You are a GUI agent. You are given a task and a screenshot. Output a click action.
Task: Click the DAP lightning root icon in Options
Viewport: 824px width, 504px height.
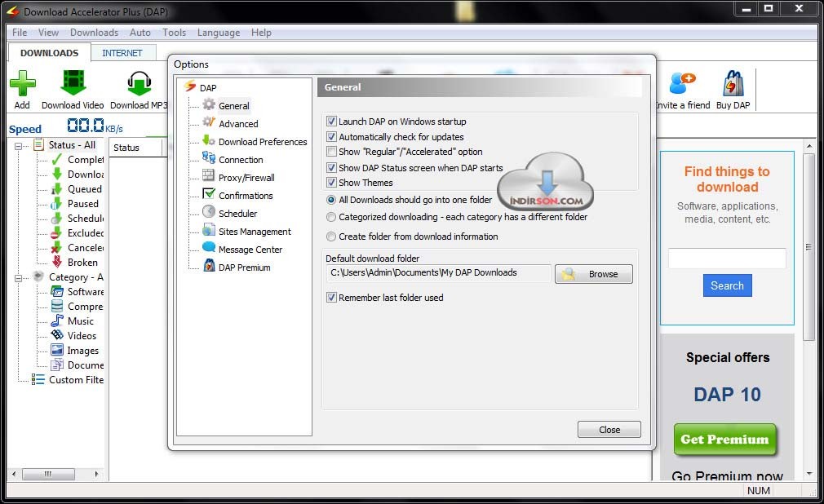190,86
